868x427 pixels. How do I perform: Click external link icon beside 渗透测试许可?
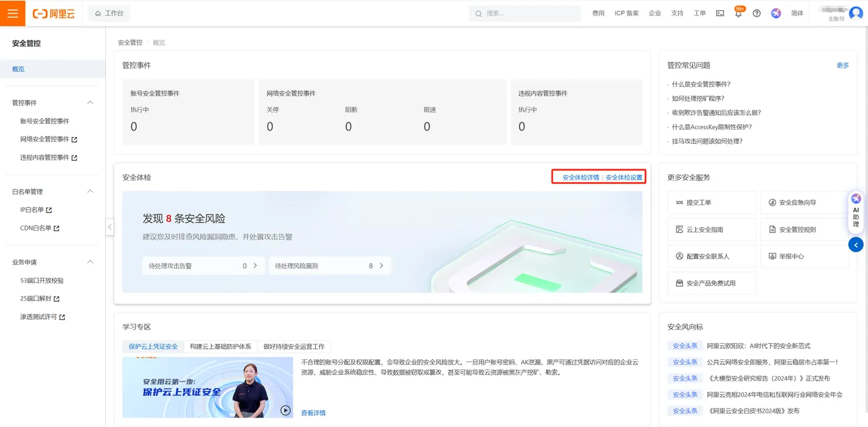62,317
